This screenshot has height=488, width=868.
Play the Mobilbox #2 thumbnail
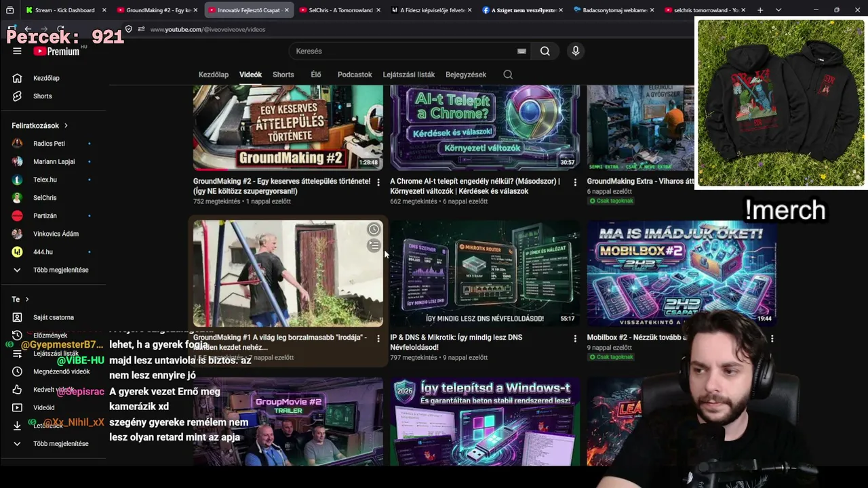(x=682, y=273)
